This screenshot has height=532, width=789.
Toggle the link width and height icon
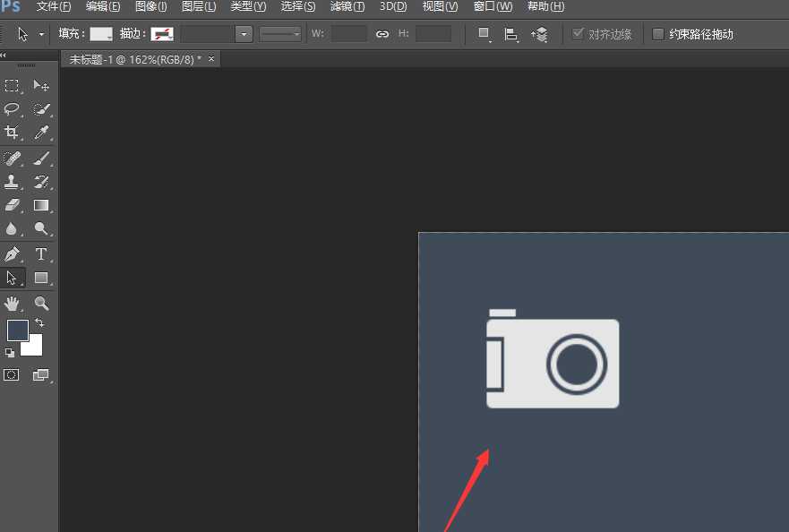click(382, 34)
